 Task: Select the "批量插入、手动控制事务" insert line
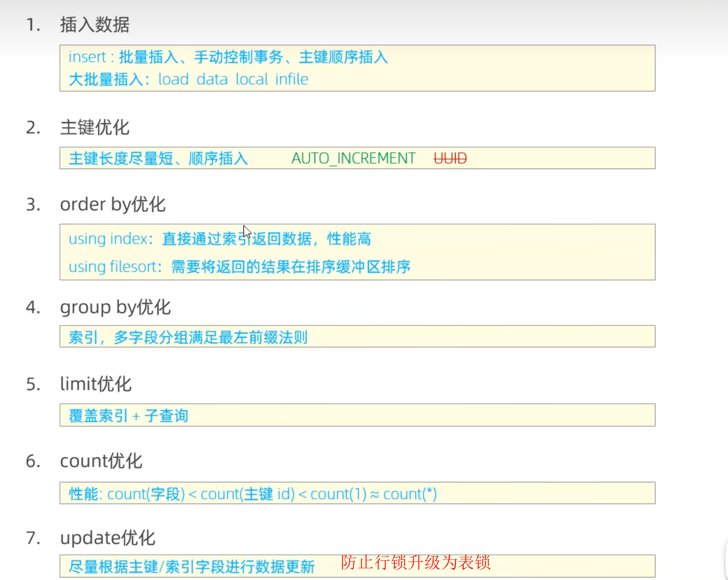228,57
